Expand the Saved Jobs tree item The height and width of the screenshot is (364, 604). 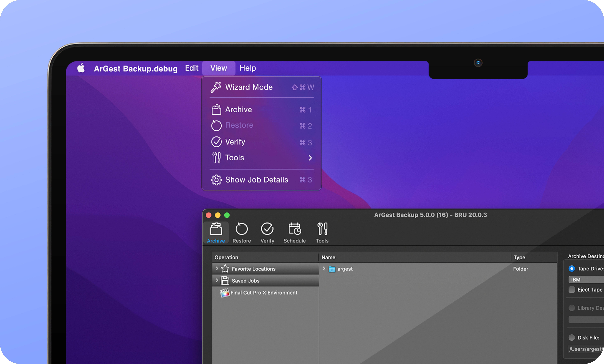click(217, 280)
